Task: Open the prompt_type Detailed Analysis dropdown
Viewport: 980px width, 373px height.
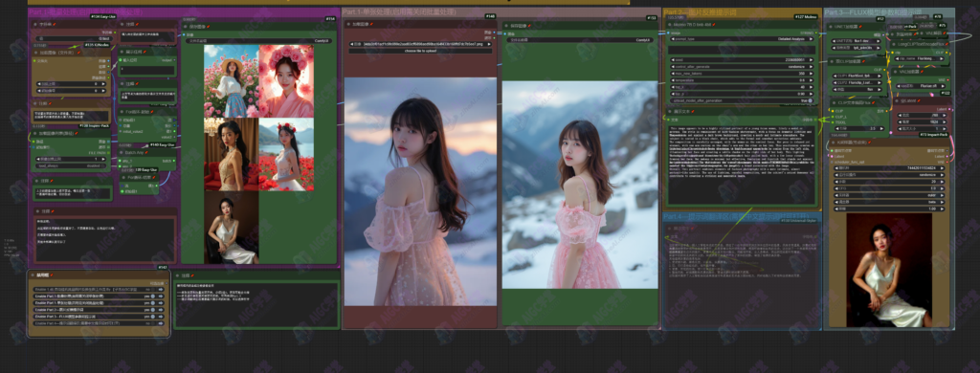Action: pyautogui.click(x=742, y=39)
